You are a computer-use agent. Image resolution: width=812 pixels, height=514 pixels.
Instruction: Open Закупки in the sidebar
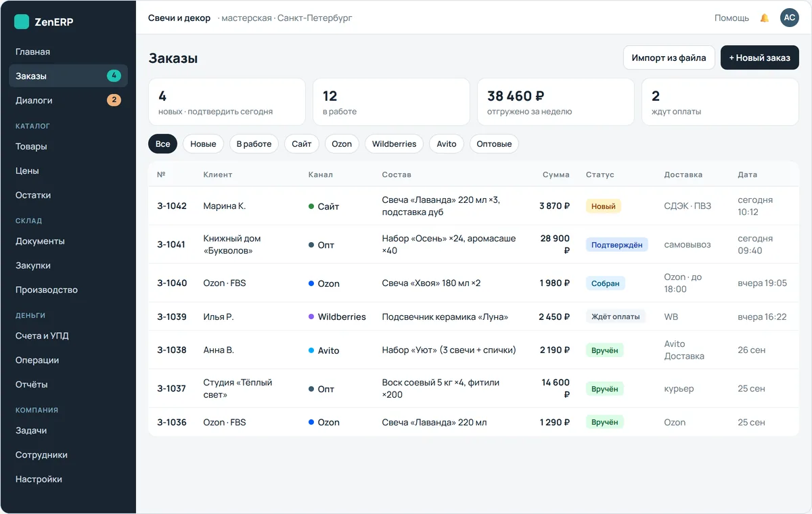coord(68,265)
